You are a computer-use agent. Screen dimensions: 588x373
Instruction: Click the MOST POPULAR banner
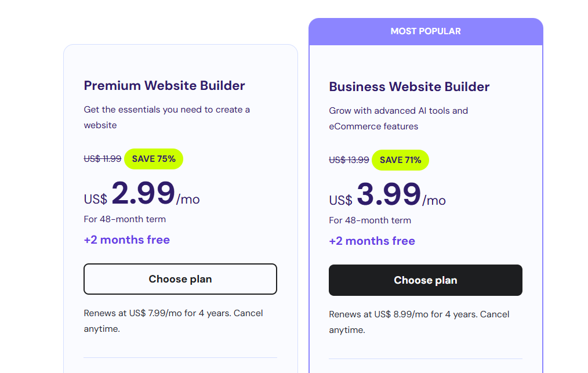click(426, 31)
